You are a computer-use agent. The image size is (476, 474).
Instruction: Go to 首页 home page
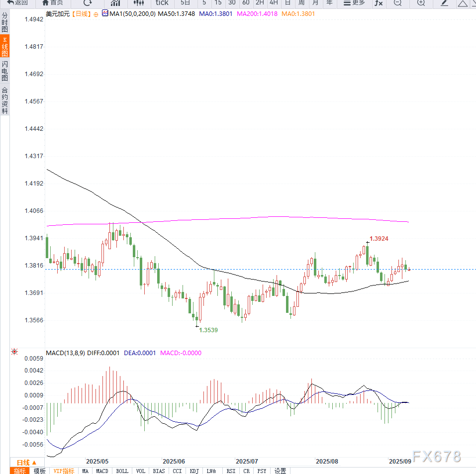point(53,3)
